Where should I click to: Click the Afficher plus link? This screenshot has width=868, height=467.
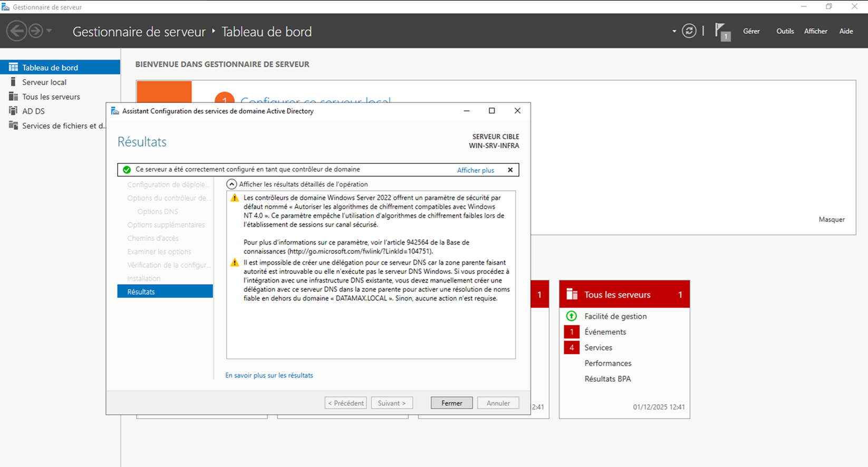pyautogui.click(x=475, y=170)
